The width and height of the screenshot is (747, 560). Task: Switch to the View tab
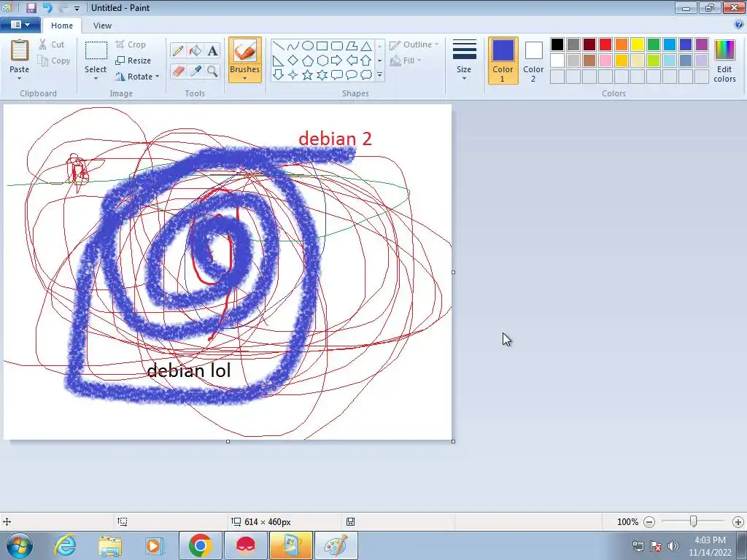102,26
